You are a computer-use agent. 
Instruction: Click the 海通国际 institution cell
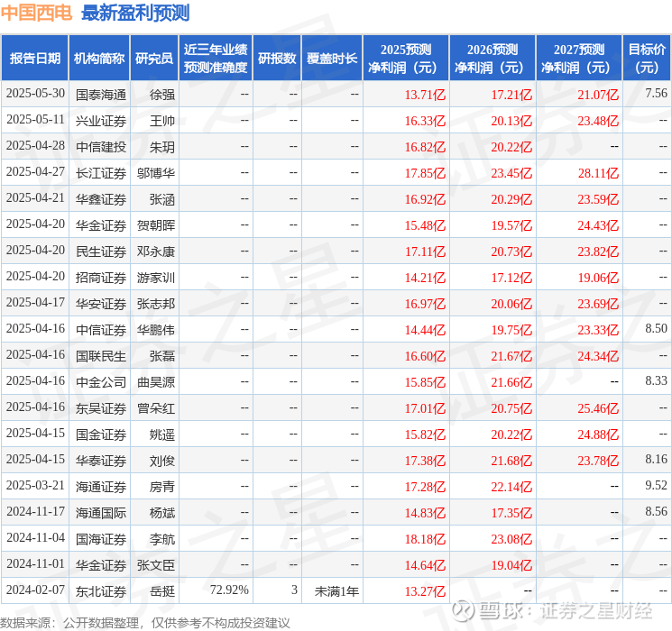[101, 513]
